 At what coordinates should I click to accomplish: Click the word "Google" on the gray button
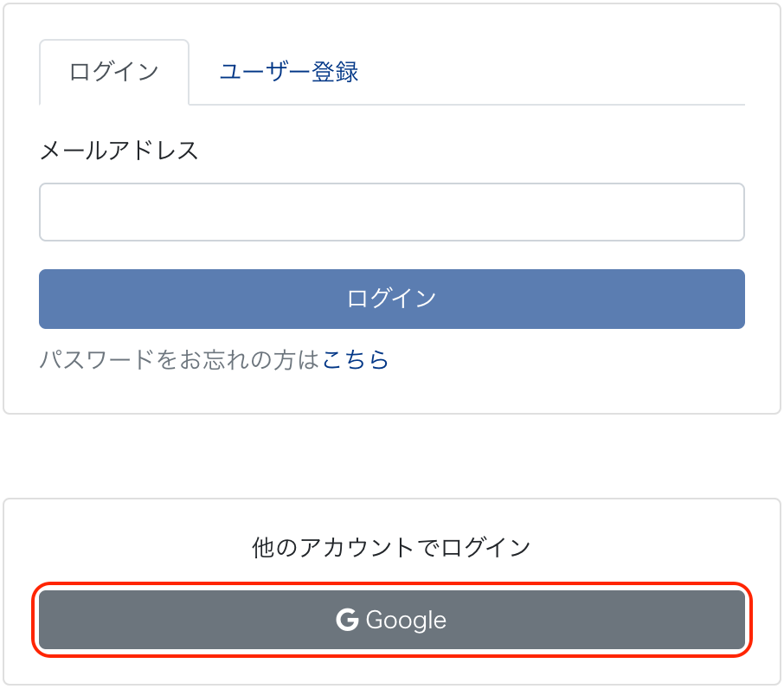tap(406, 621)
